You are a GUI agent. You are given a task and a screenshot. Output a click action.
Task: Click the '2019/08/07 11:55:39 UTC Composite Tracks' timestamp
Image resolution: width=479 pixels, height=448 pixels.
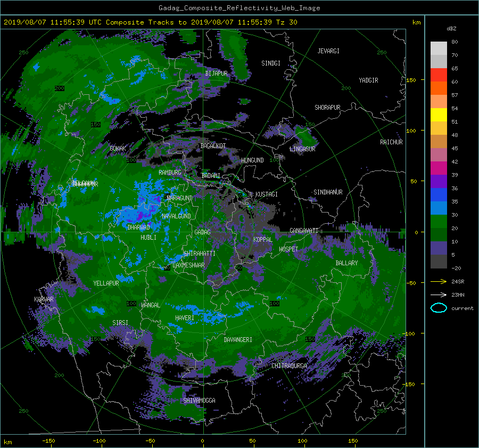pyautogui.click(x=88, y=22)
